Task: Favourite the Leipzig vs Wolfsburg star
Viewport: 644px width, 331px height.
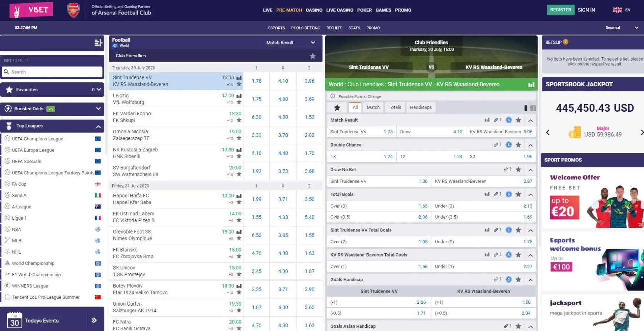Action: coord(239,102)
